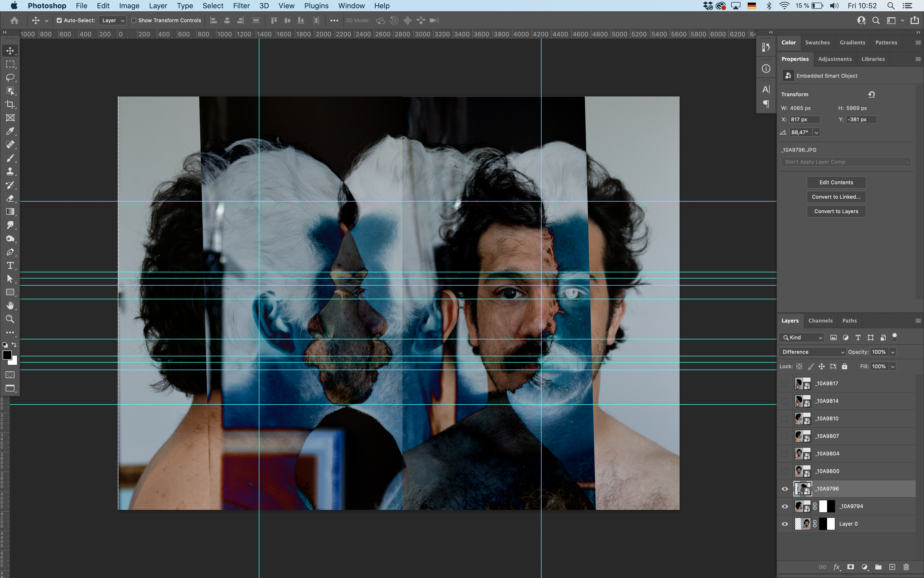Show the _10A9800 layer

[x=785, y=471]
